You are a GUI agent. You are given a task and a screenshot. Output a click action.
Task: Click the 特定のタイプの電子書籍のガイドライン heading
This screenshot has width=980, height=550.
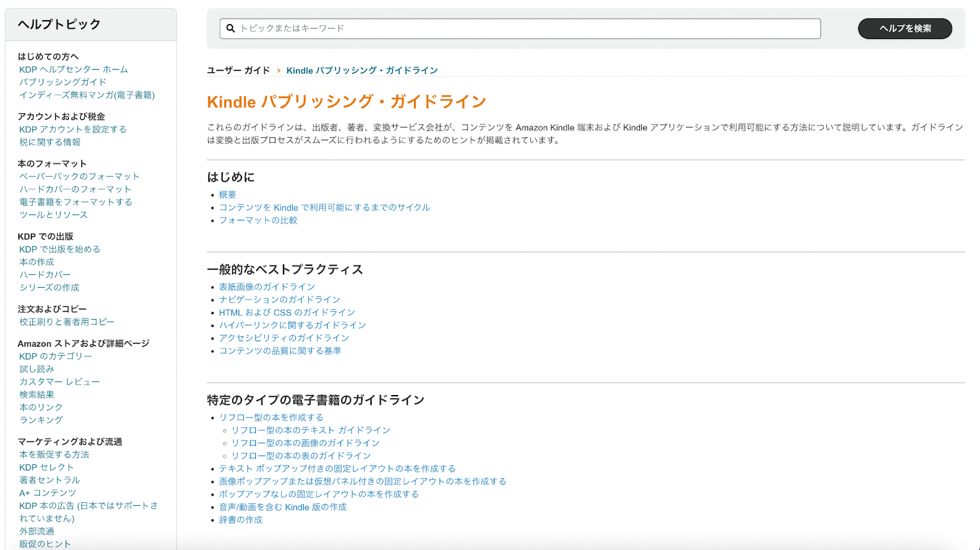click(316, 400)
